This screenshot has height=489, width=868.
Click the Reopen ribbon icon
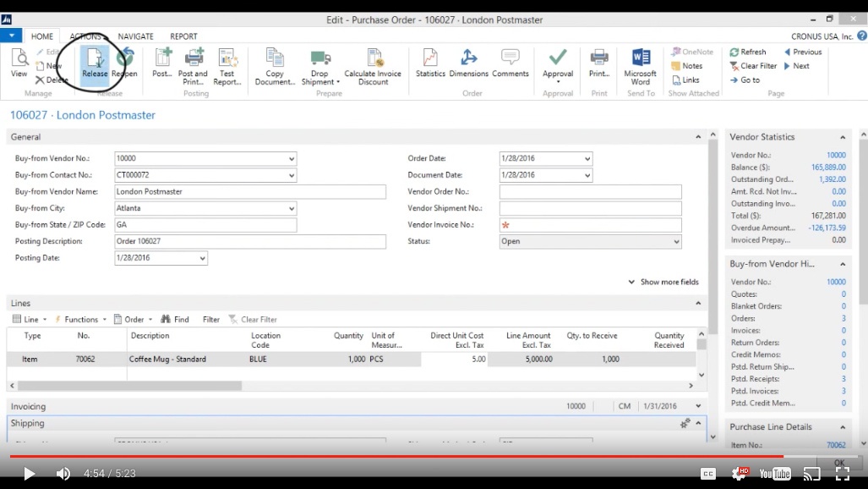pyautogui.click(x=124, y=63)
